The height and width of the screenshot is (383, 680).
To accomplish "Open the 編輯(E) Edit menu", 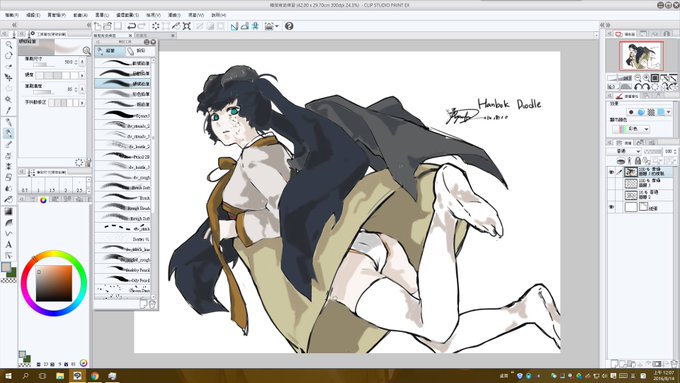I will coord(33,15).
